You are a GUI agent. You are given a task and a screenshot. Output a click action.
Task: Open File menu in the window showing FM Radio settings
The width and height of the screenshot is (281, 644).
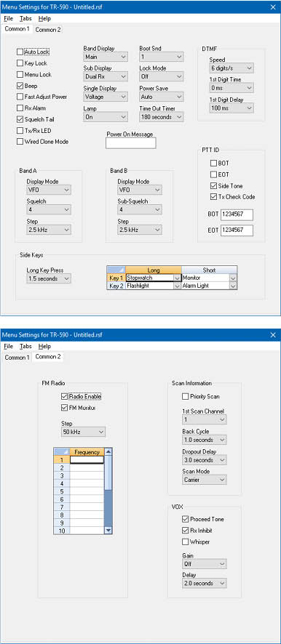pyautogui.click(x=8, y=346)
